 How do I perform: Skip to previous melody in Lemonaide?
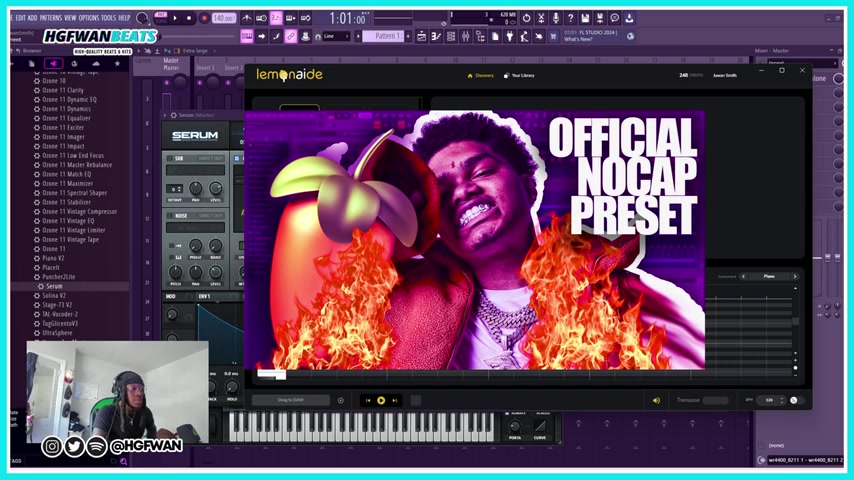coord(368,400)
